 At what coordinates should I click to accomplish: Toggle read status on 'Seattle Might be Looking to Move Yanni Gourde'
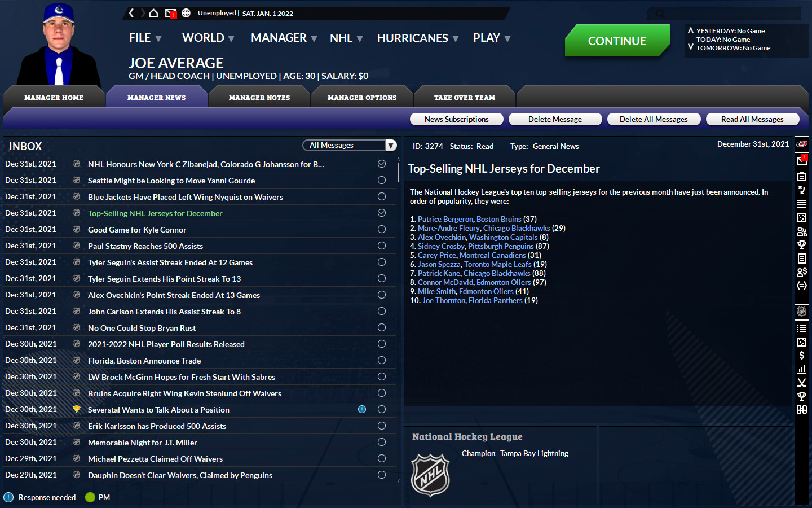(x=381, y=180)
